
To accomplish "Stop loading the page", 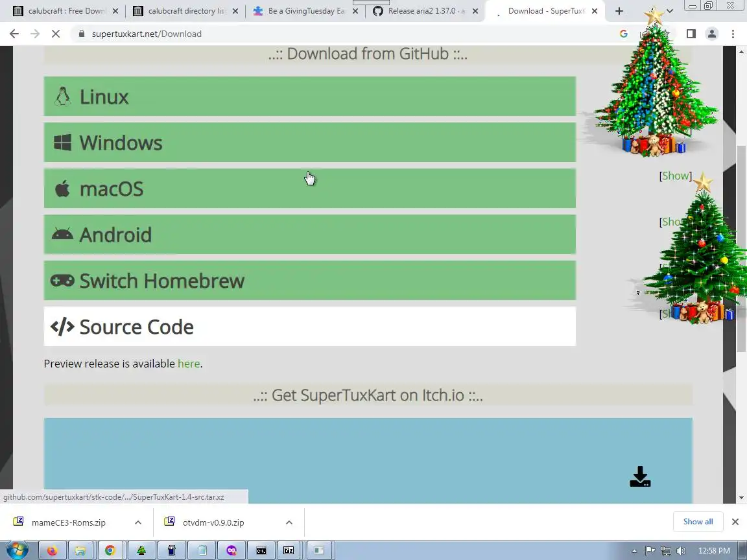I will pyautogui.click(x=56, y=34).
